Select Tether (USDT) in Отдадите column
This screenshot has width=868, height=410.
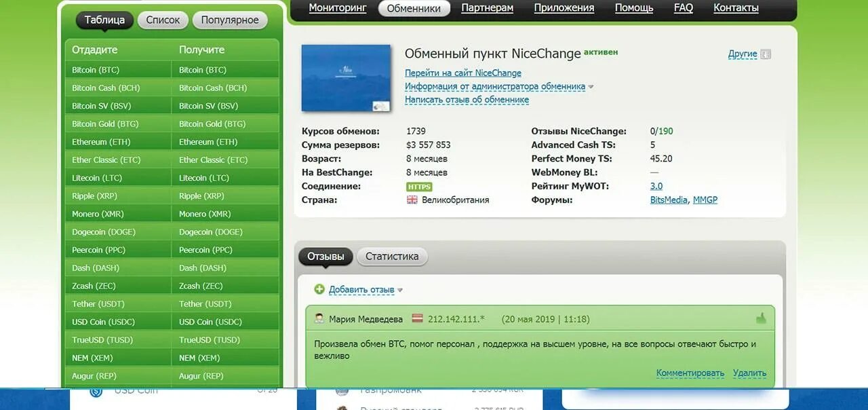118,303
